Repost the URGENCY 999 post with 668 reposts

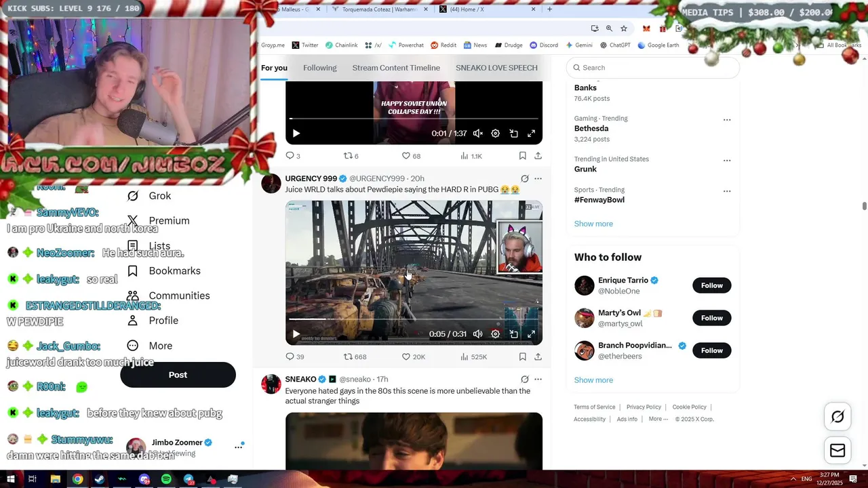click(x=355, y=357)
